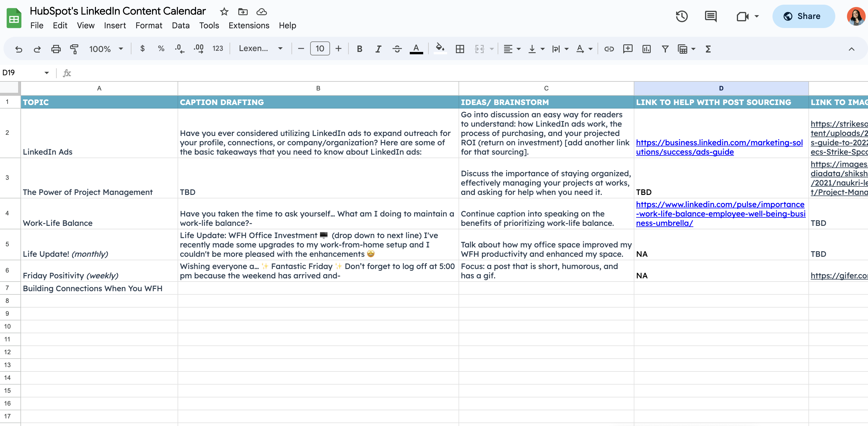
Task: Open the Data menu
Action: [180, 26]
